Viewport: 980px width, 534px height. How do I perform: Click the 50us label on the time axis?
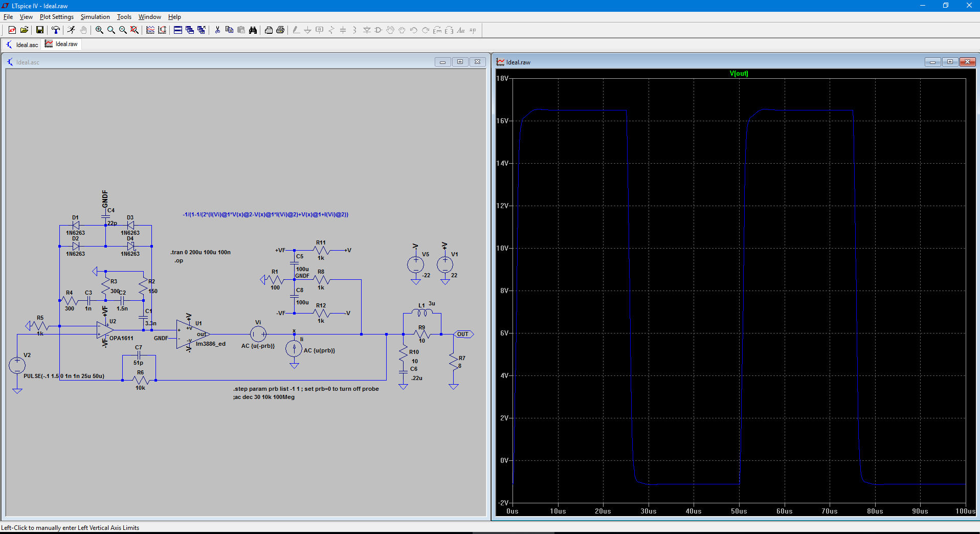pyautogui.click(x=739, y=511)
